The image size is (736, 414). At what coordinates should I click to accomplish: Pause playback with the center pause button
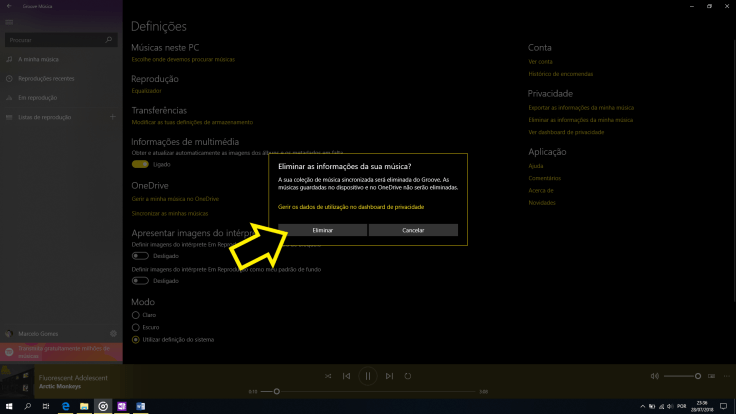(x=367, y=376)
